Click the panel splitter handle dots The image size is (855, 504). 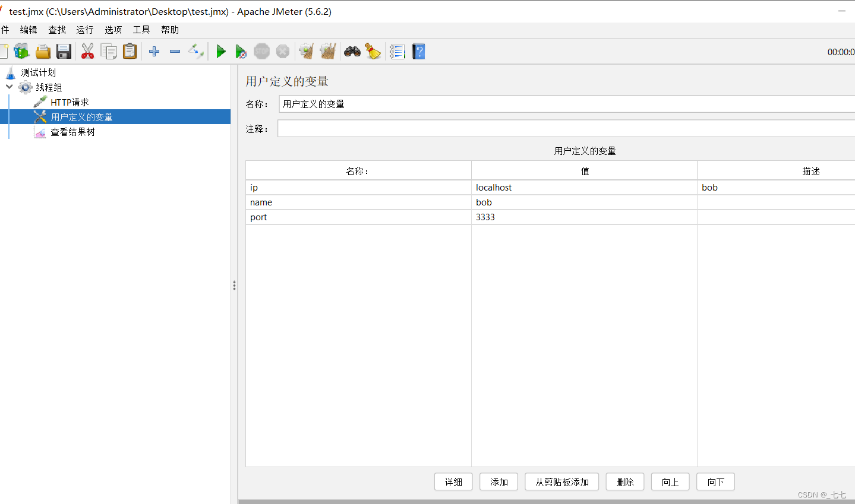(x=234, y=286)
